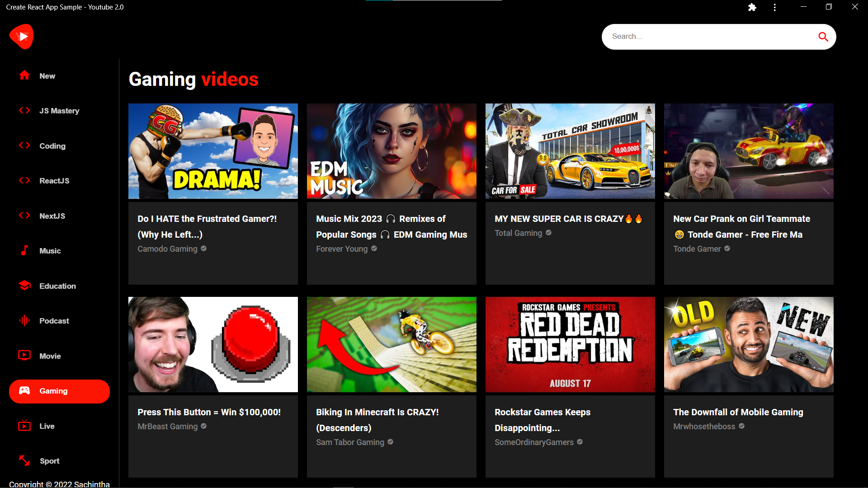The image size is (868, 488).
Task: Click the verified badge next to Tonde Gamer
Action: point(727,249)
